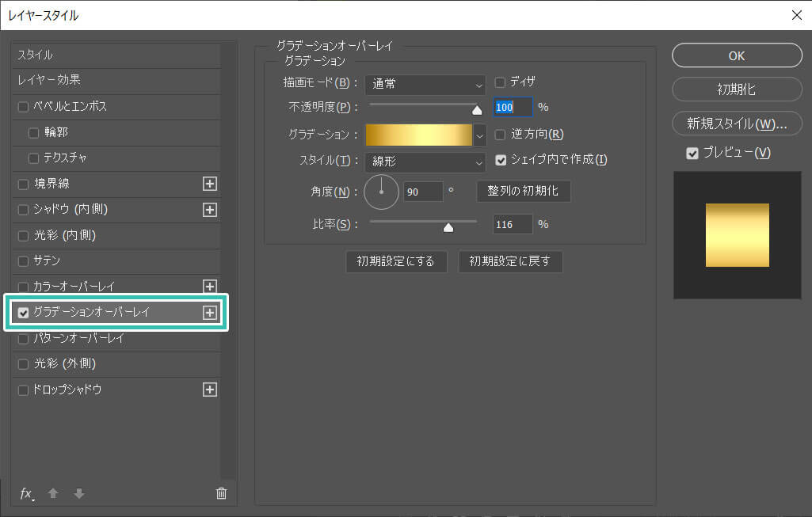Click the angle dial for 角度
Viewport: 812px width, 517px height.
click(x=381, y=192)
